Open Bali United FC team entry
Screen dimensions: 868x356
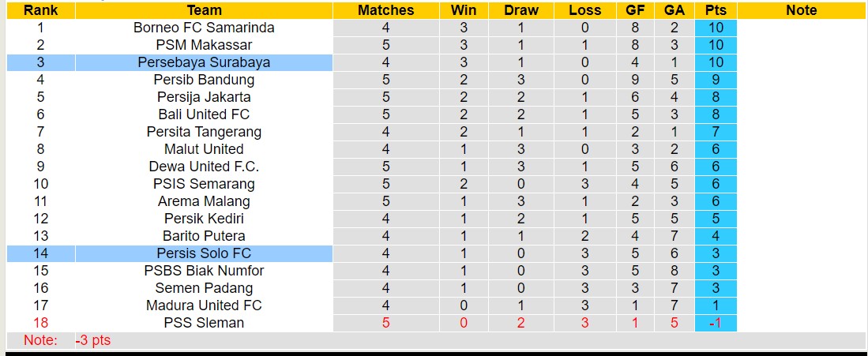click(204, 114)
